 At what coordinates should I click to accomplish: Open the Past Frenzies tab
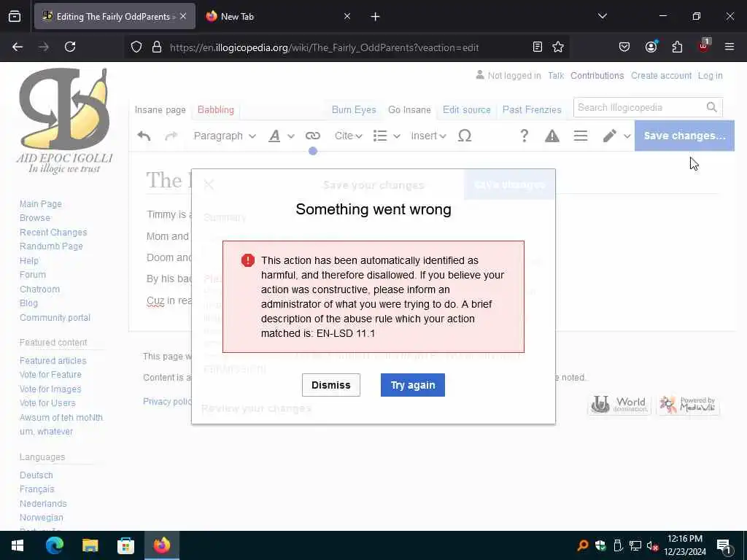tap(532, 110)
